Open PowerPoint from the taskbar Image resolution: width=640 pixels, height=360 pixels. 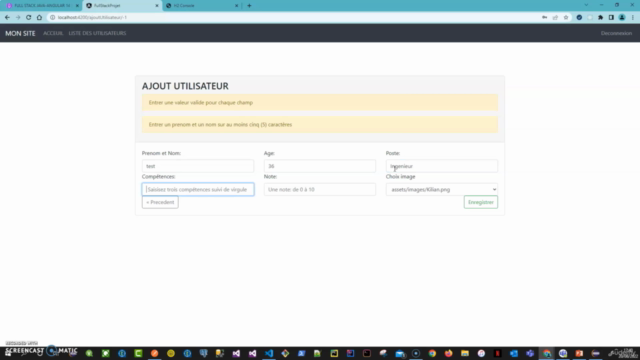click(579, 353)
